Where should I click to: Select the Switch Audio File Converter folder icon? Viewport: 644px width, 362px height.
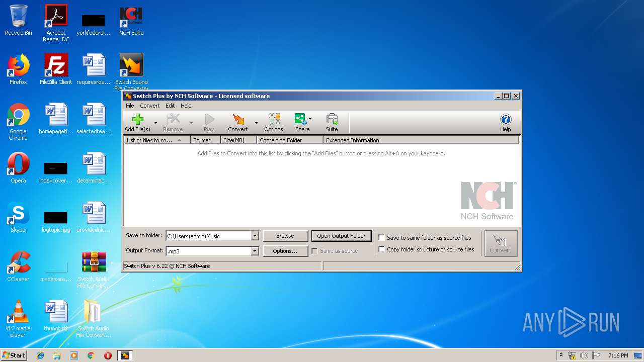pos(94,319)
